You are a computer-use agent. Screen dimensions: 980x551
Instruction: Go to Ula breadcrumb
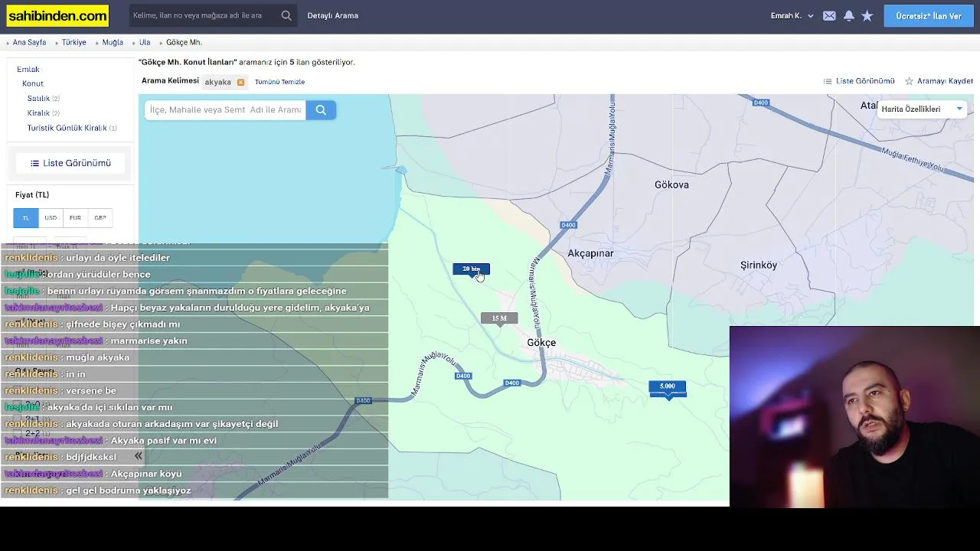[x=145, y=43]
